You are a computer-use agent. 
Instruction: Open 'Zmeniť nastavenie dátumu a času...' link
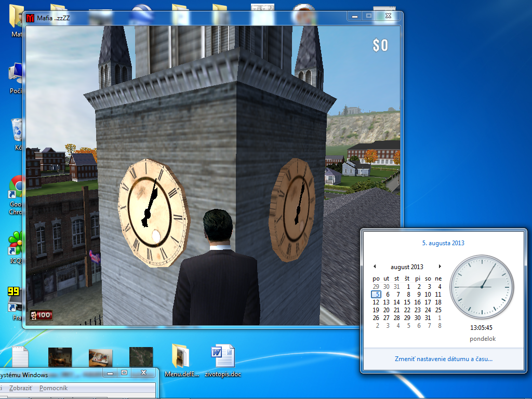click(x=444, y=358)
